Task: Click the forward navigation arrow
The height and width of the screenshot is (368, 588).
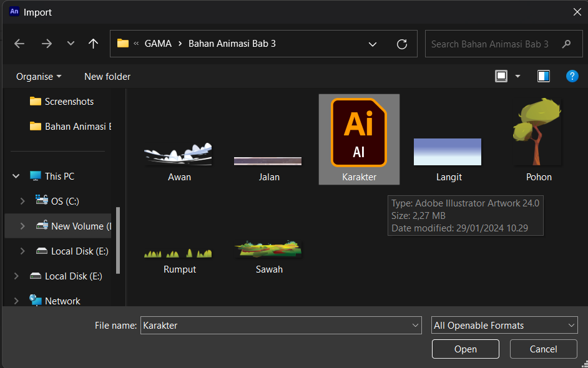Action: pyautogui.click(x=46, y=44)
